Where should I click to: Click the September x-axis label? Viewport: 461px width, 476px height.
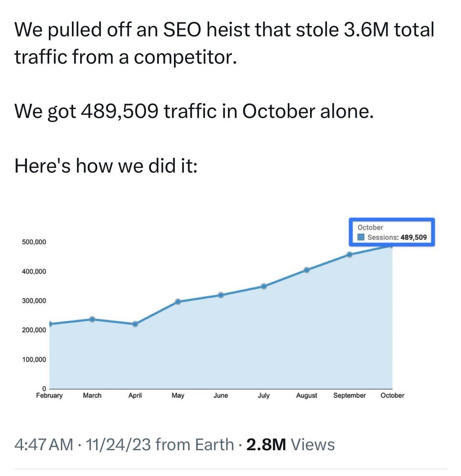[349, 395]
